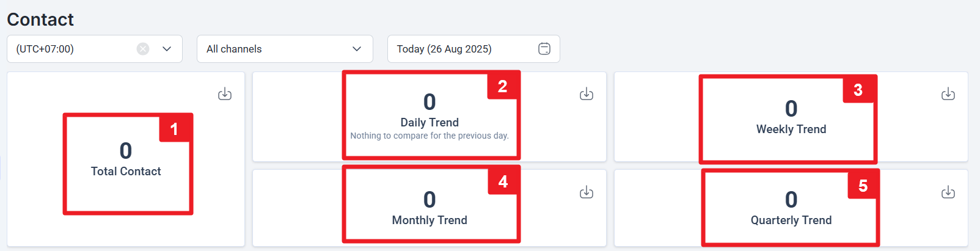Export the Monthly Trend card data
This screenshot has height=251, width=980.
coord(587,192)
